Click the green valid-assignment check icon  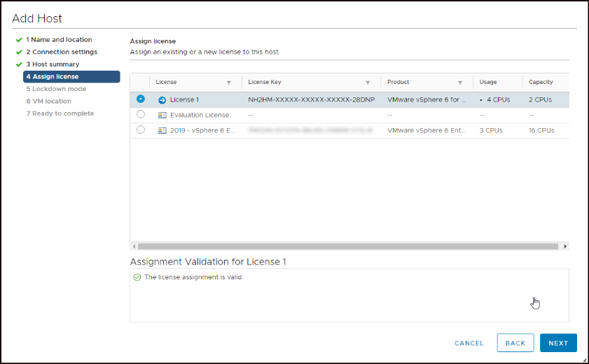click(137, 277)
